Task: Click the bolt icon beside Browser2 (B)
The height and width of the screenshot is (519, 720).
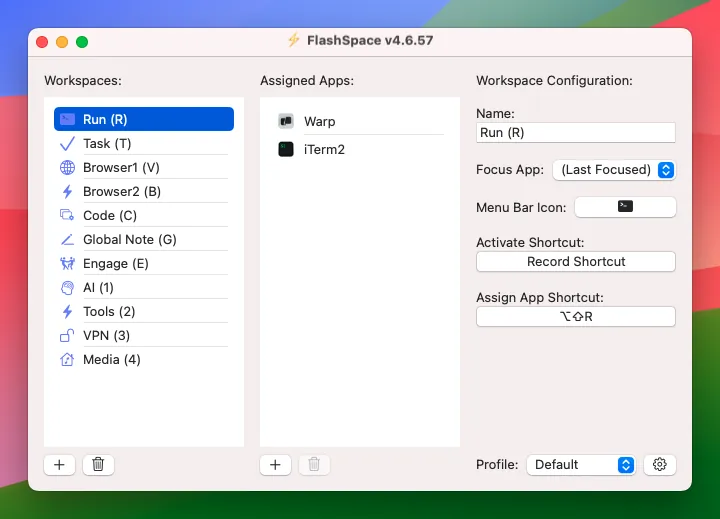Action: pos(67,192)
